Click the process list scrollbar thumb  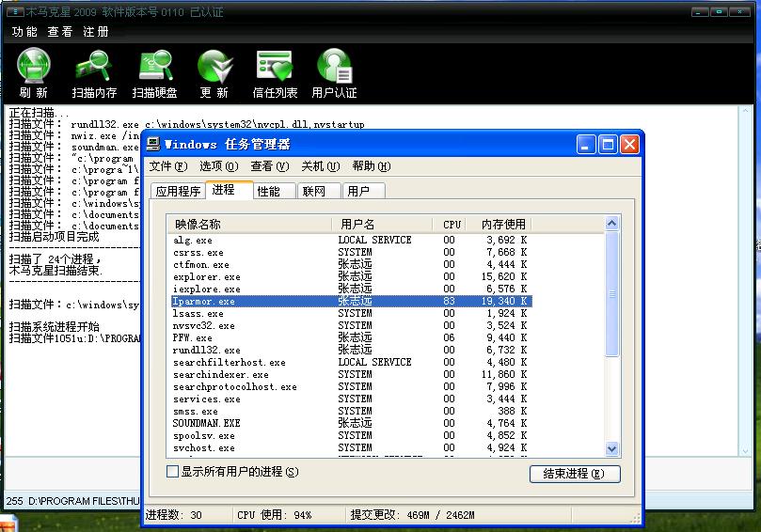[612, 294]
